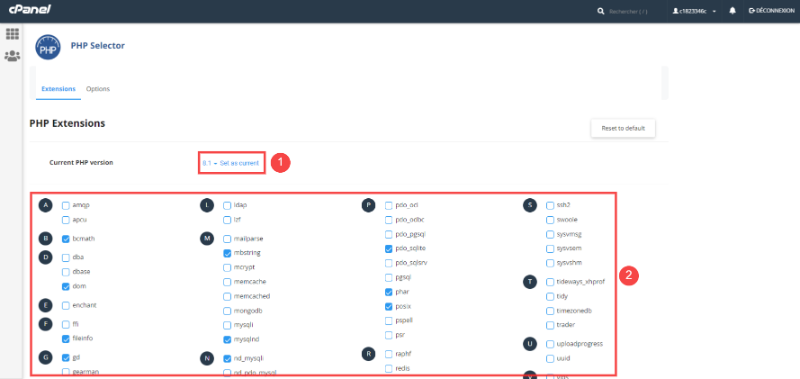Uncheck the fileinfo extension

pyautogui.click(x=66, y=339)
